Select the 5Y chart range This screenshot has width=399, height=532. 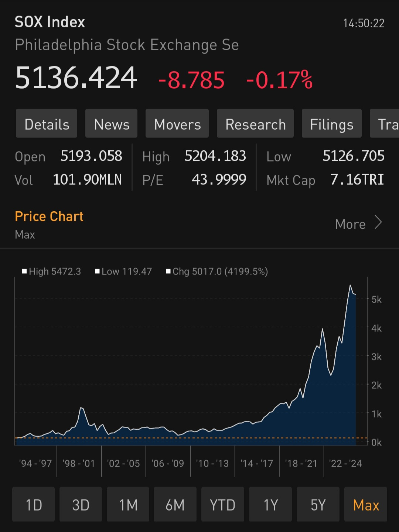click(x=318, y=504)
